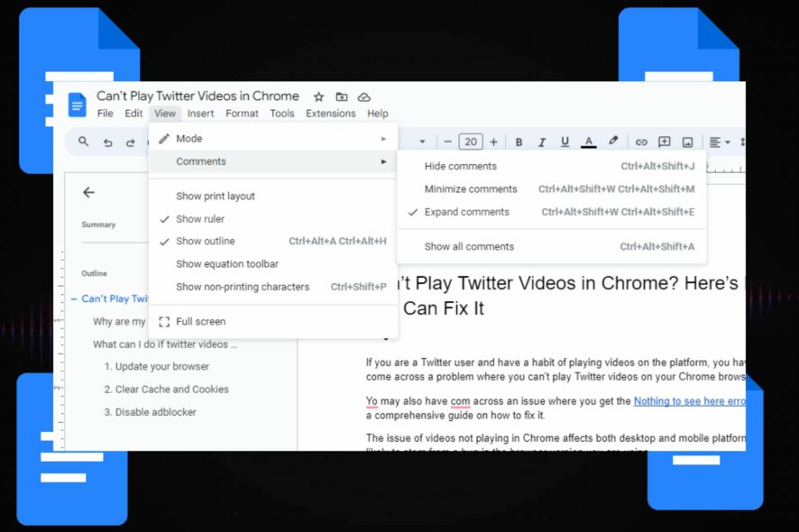Screen dimensions: 799x532
Task: Open the Move to folder icon
Action: (342, 96)
